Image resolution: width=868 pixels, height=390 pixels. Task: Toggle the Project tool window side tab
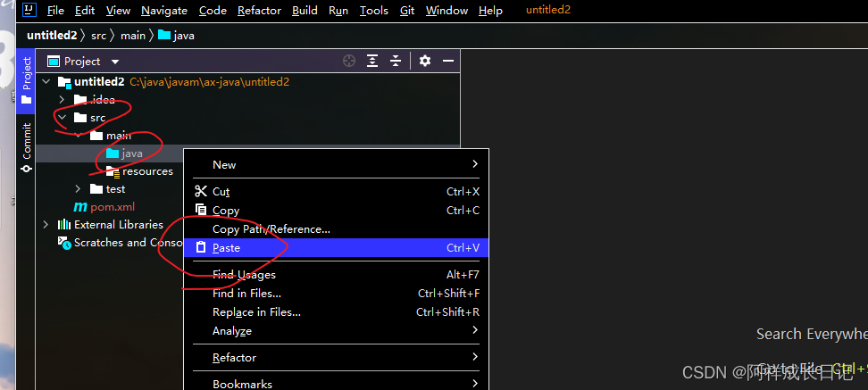pyautogui.click(x=26, y=80)
